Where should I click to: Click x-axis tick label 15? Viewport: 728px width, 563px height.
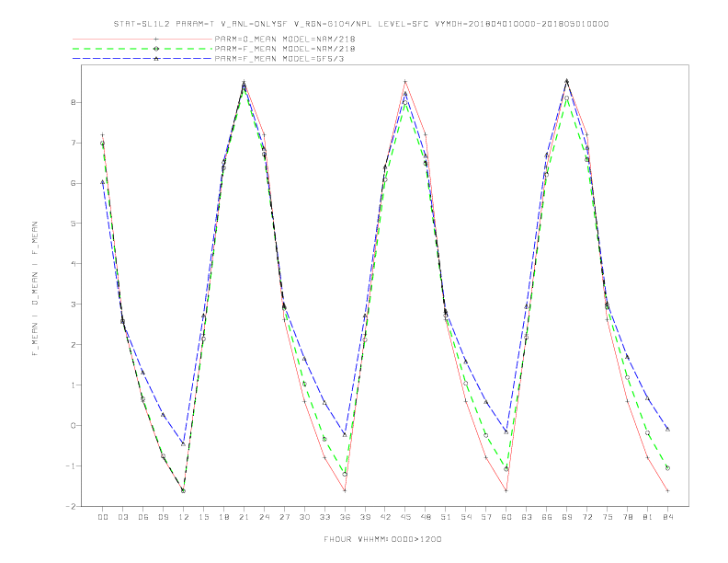[203, 517]
